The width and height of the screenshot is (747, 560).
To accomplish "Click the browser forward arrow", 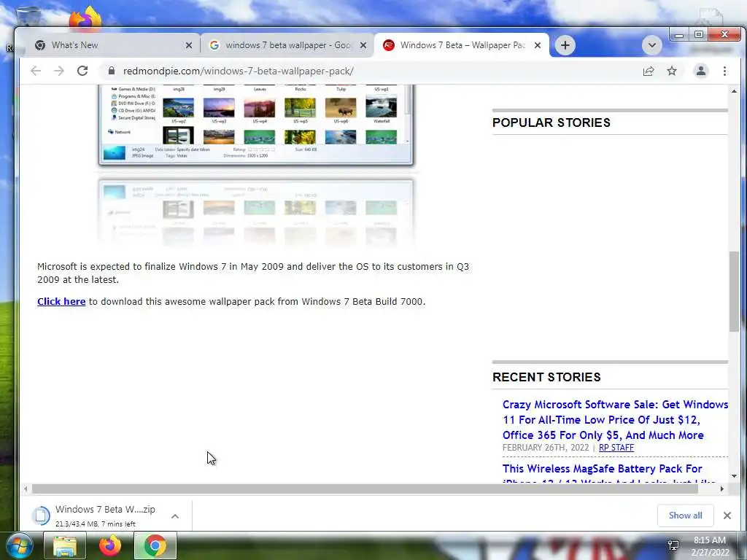I will 58,71.
